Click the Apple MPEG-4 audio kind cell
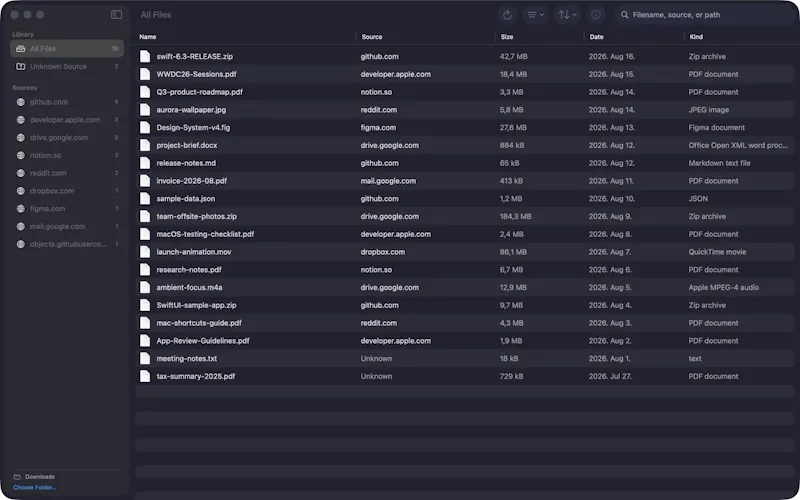800x500 pixels. pyautogui.click(x=723, y=287)
